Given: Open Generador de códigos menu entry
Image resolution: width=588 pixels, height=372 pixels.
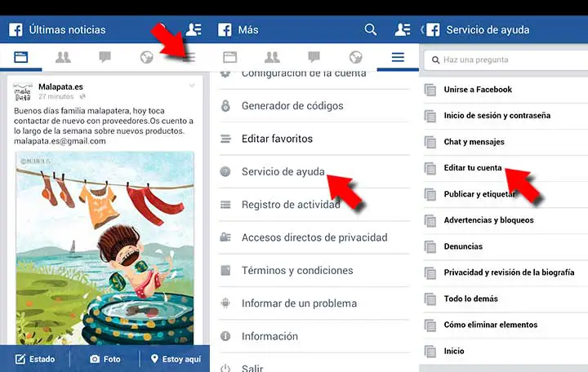Looking at the screenshot, I should pyautogui.click(x=314, y=105).
